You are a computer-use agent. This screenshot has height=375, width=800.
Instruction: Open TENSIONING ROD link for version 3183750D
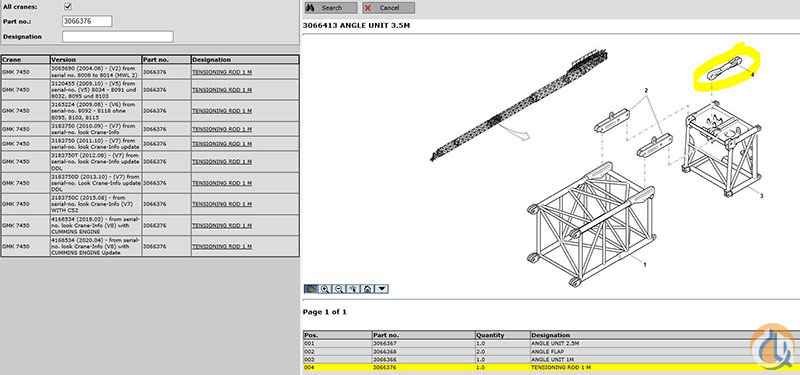(x=222, y=183)
